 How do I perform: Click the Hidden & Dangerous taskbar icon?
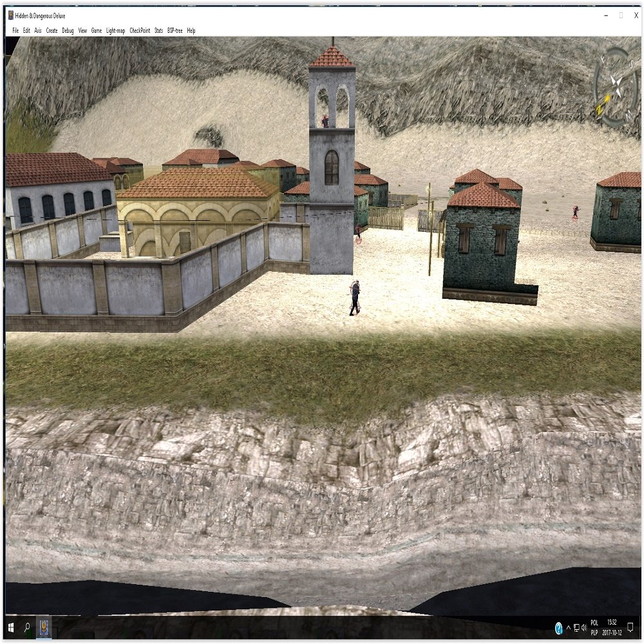point(44,627)
